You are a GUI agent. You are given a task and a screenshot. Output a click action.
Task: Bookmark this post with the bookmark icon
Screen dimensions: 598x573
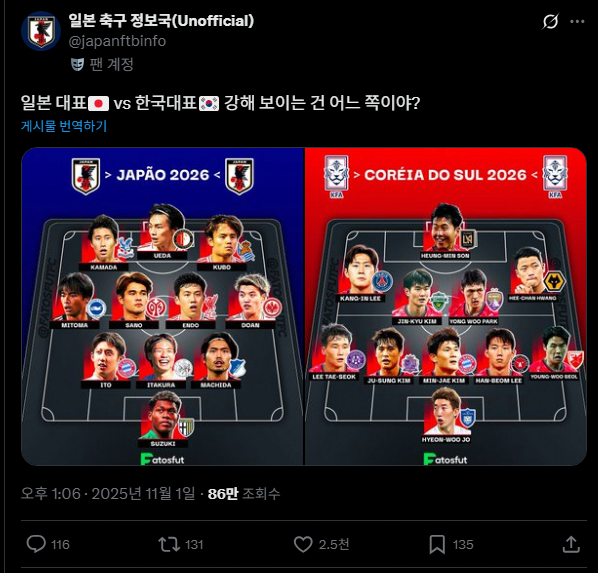click(x=437, y=544)
